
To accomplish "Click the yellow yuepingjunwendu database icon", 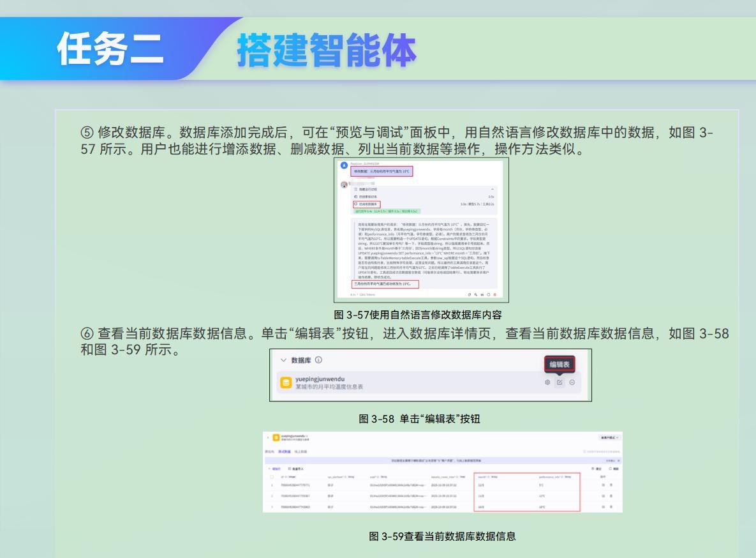I will point(286,382).
